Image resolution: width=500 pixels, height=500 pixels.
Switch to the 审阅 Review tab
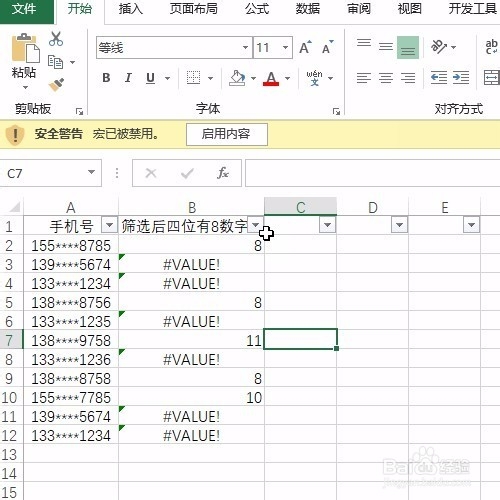[x=359, y=9]
